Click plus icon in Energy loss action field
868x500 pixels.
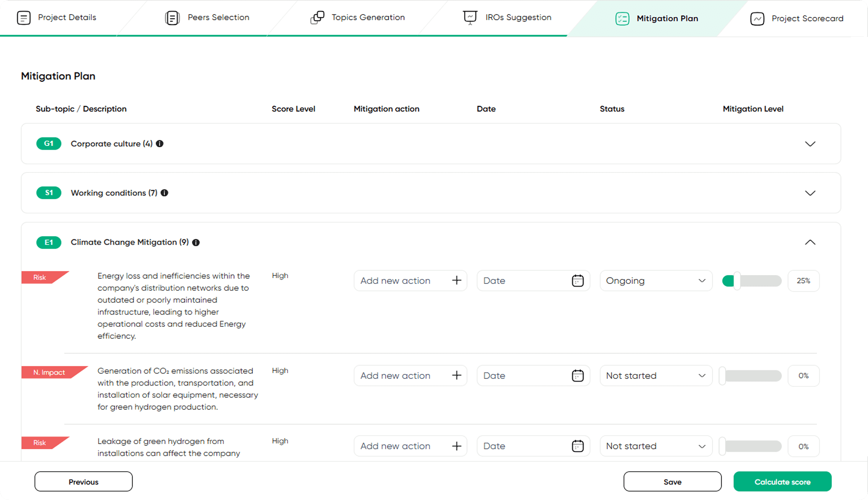[x=456, y=280]
